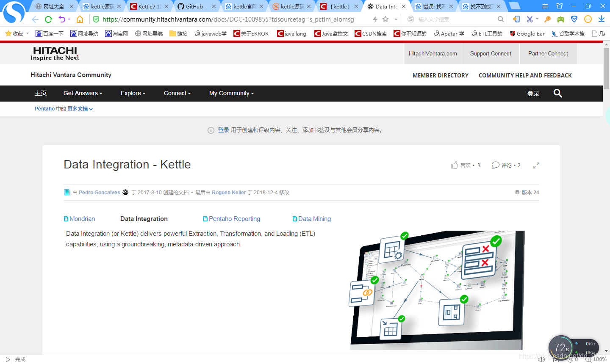Click the speaker mute icon in status bar
The image size is (610, 364).
pyautogui.click(x=541, y=359)
